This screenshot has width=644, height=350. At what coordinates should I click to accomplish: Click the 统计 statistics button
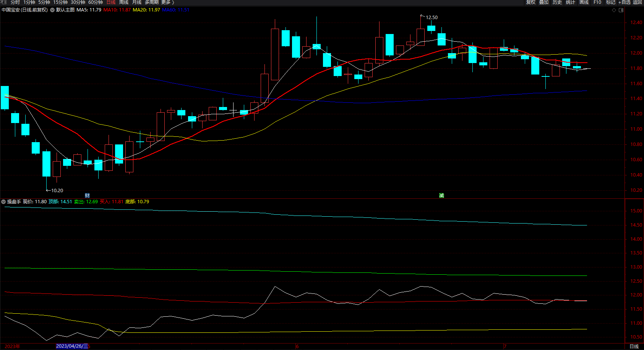click(570, 2)
